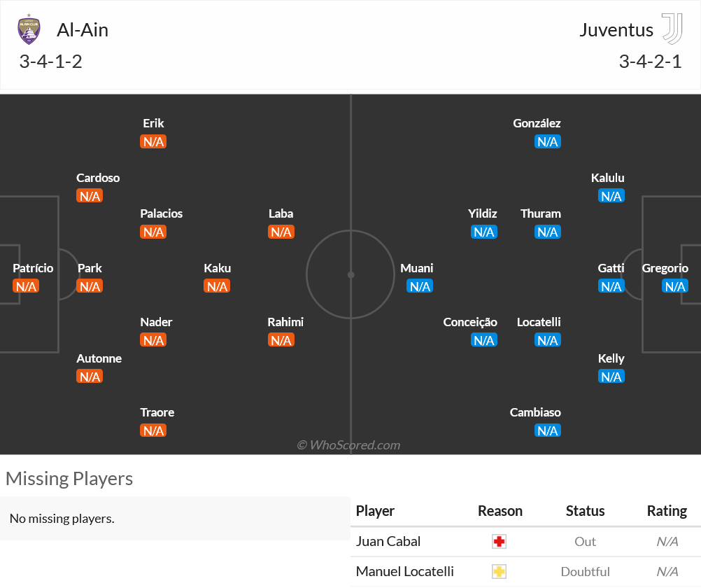Sort missing players by Rating column
The height and width of the screenshot is (588, 701).
click(x=667, y=511)
